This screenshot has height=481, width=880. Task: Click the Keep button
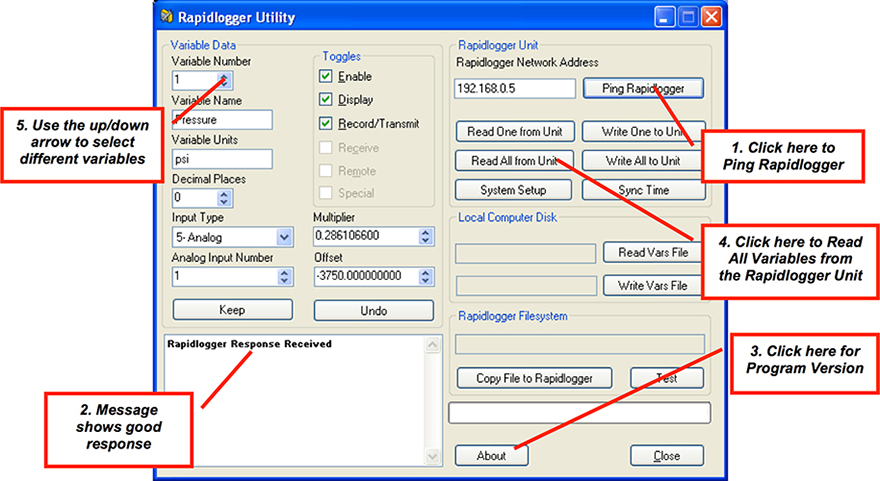pos(232,310)
